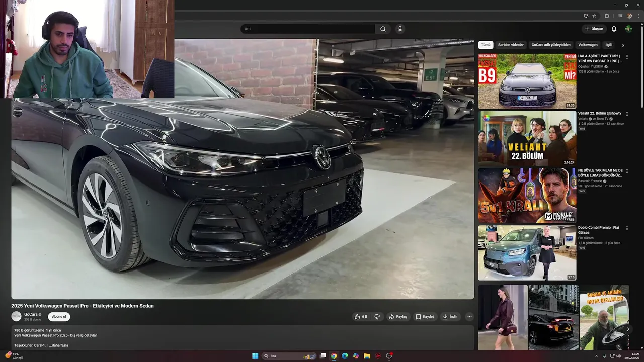Click the install app icon in address bar
The width and height of the screenshot is (644, 362).
tap(586, 16)
